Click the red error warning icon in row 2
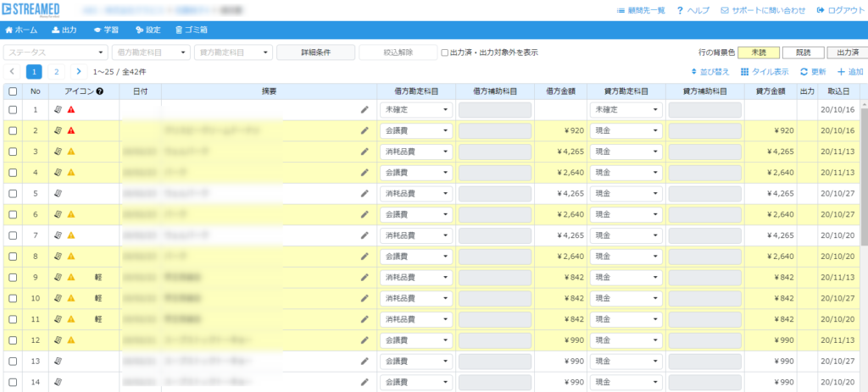Screen dimensions: 868x392 click(71, 130)
